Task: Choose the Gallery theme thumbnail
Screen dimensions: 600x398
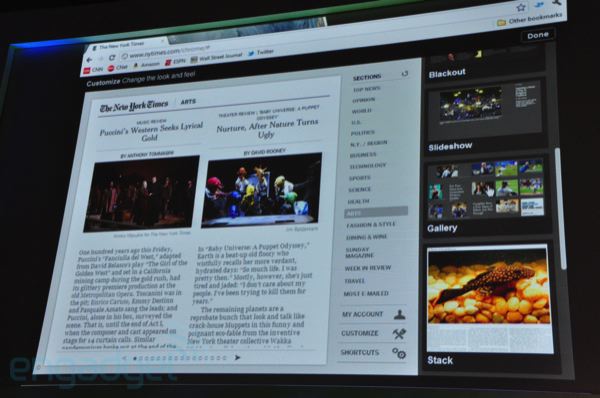Action: (486, 190)
